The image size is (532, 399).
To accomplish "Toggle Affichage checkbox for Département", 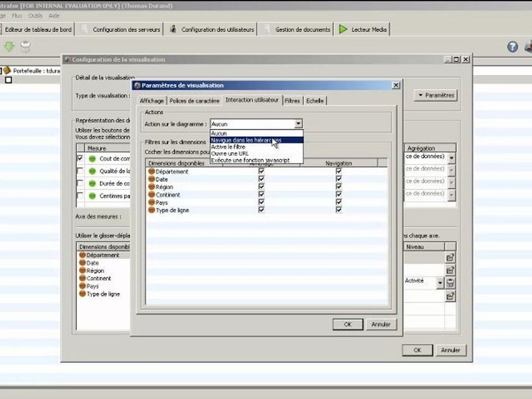I will 261,171.
